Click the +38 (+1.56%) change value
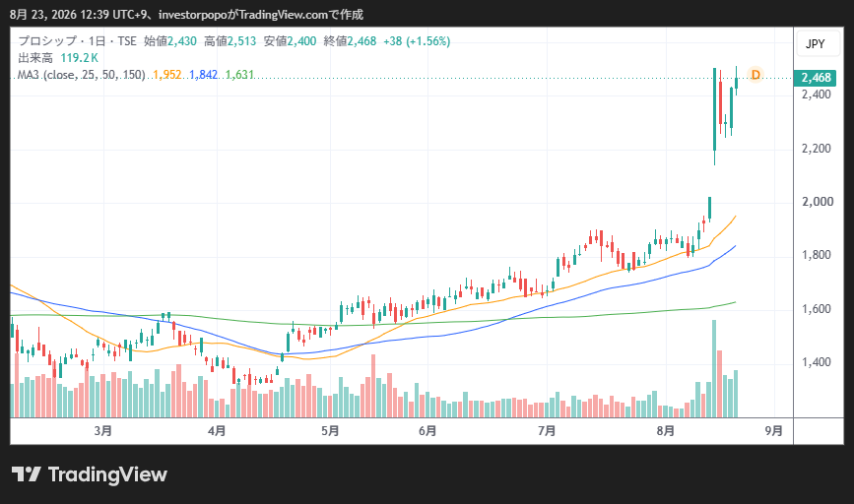The height and width of the screenshot is (504, 854). tap(417, 41)
